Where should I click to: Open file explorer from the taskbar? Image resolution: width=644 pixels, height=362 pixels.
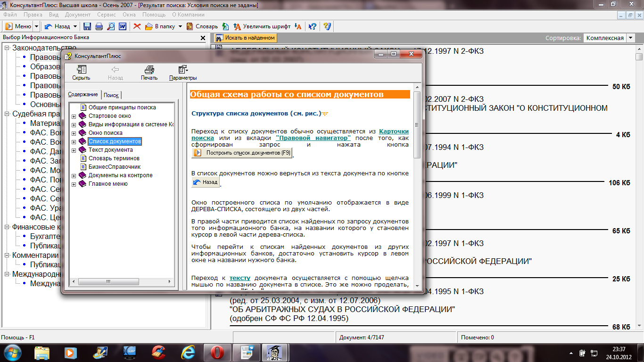(41, 352)
